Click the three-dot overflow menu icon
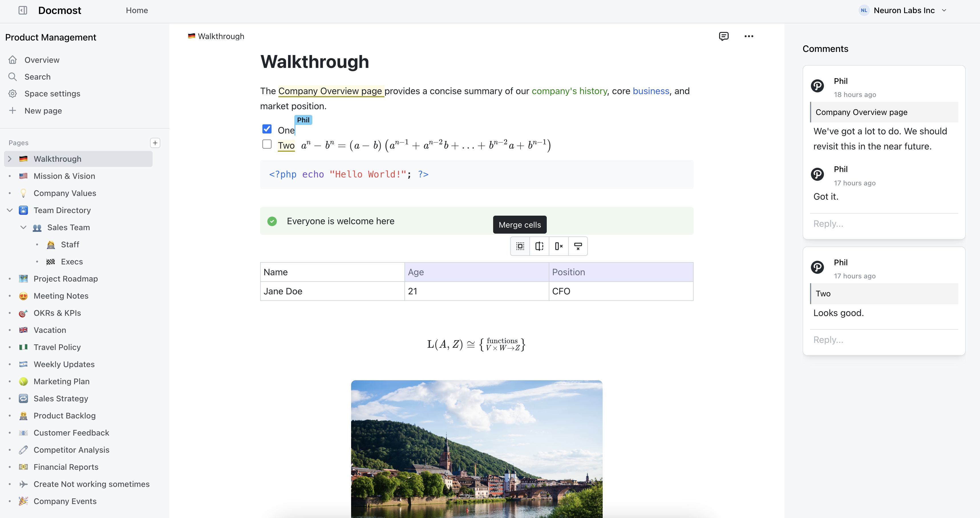The image size is (980, 518). click(749, 36)
